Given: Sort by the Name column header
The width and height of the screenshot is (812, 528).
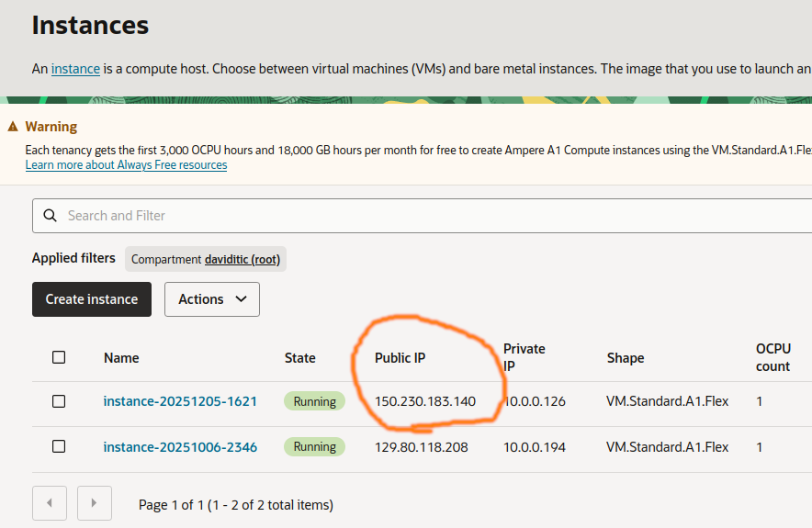Looking at the screenshot, I should coord(122,358).
